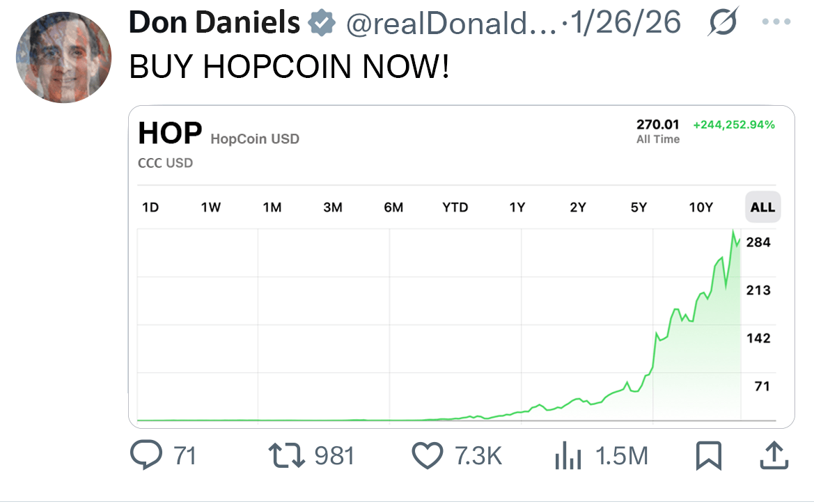The width and height of the screenshot is (814, 504).
Task: Open Don Daniels profile picture
Action: (x=63, y=57)
